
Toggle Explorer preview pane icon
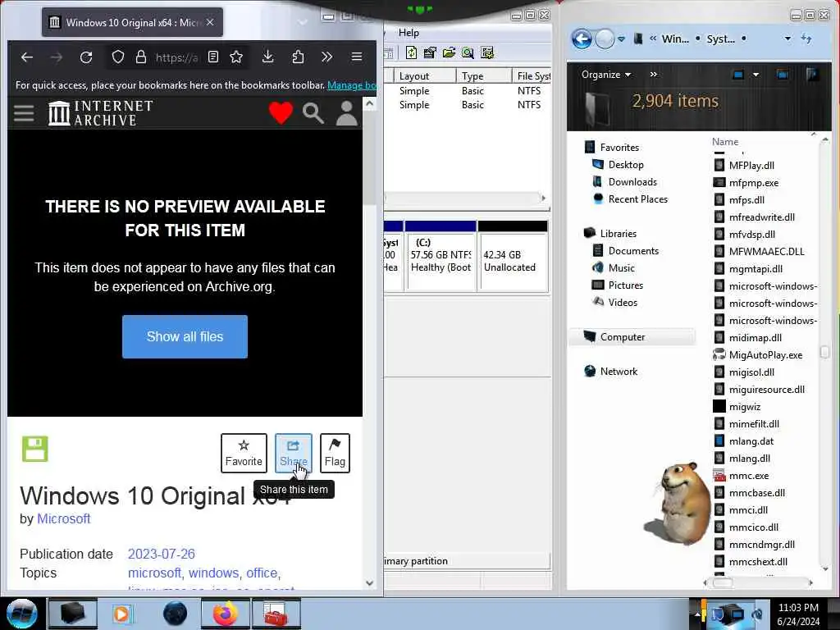[782, 75]
